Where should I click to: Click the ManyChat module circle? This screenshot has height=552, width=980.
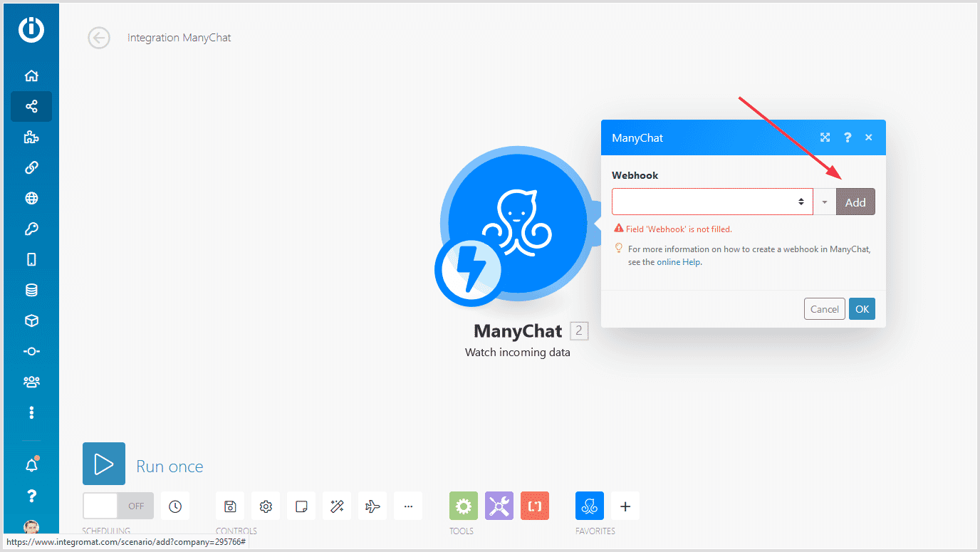click(518, 224)
